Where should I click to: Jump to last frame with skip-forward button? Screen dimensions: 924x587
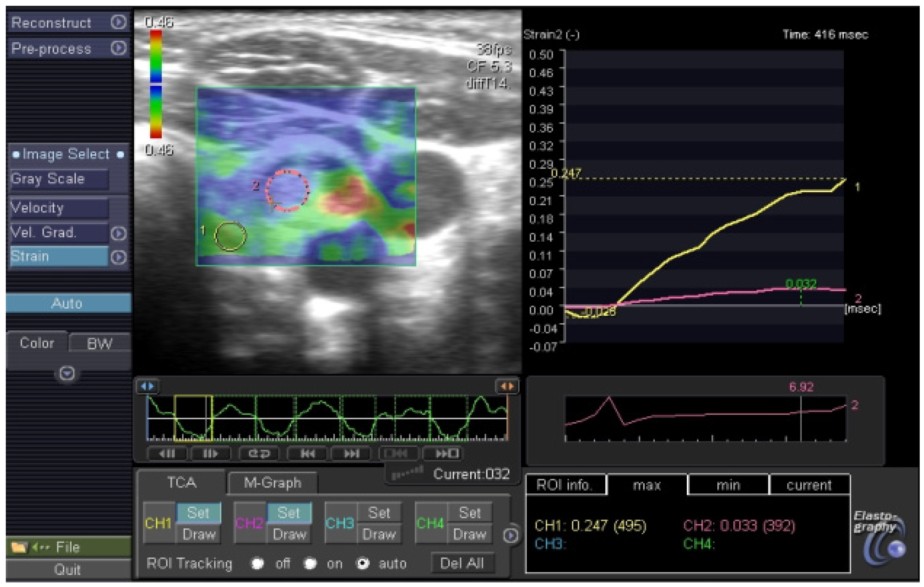point(351,454)
